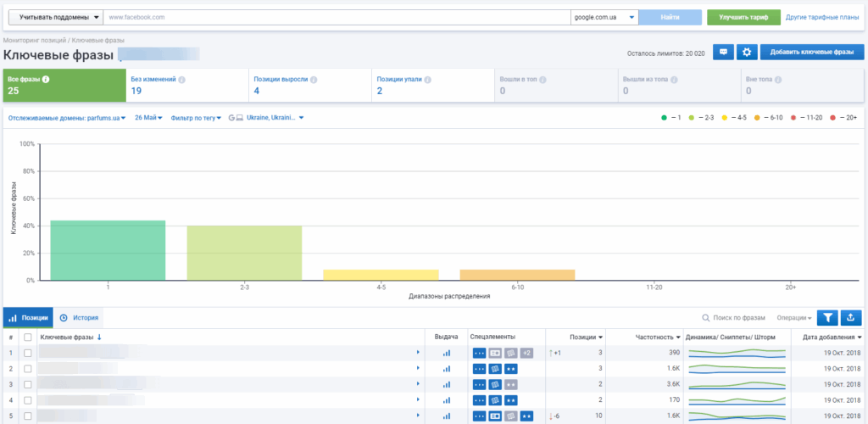The width and height of the screenshot is (868, 424).
Task: Click the export upload icon button
Action: [851, 318]
